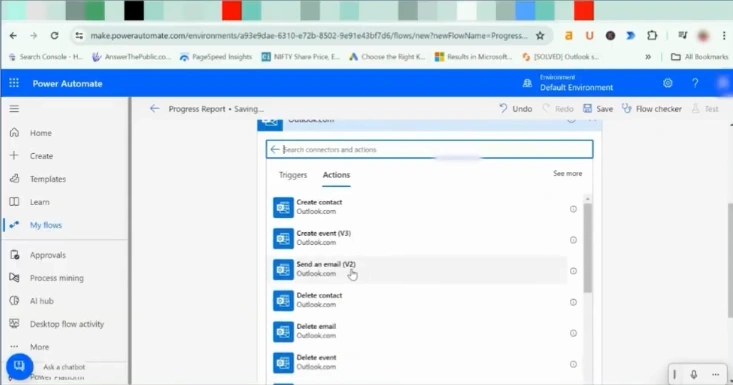Image resolution: width=733 pixels, height=385 pixels.
Task: Go back with browser back arrow
Action: [13, 36]
